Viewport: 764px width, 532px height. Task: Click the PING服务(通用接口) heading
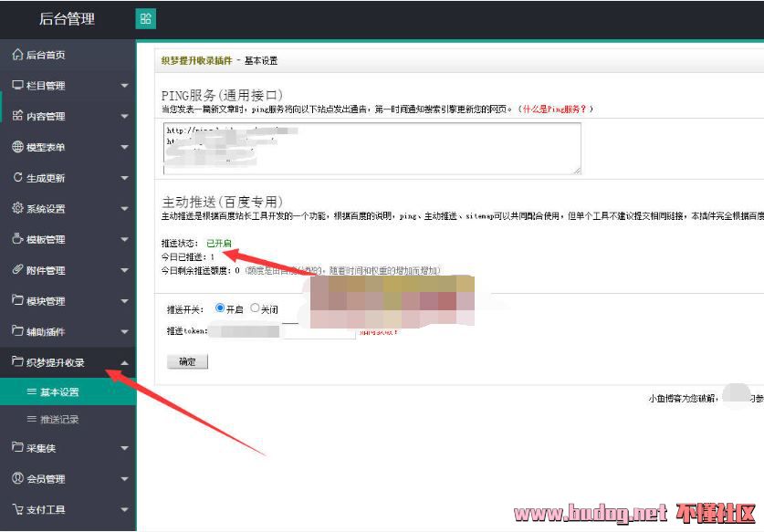pyautogui.click(x=222, y=95)
